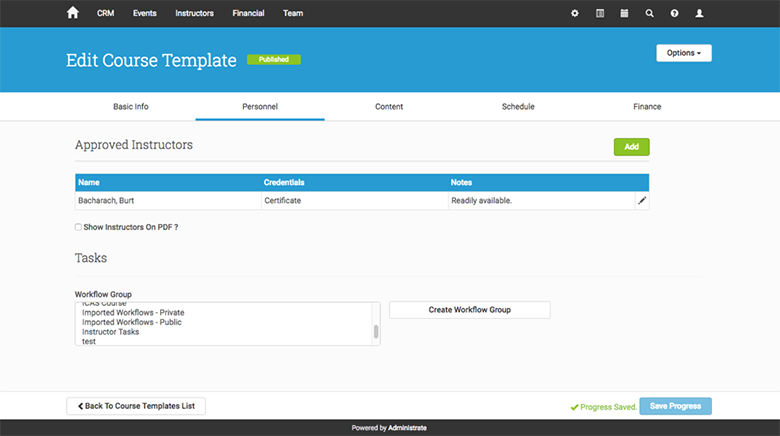
Task: Open the Instructors menu
Action: tap(195, 13)
